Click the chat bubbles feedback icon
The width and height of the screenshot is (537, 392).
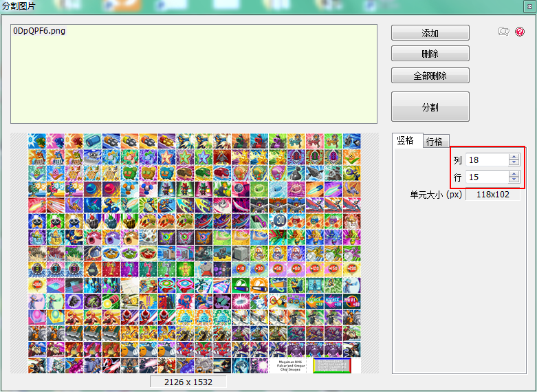coord(503,32)
